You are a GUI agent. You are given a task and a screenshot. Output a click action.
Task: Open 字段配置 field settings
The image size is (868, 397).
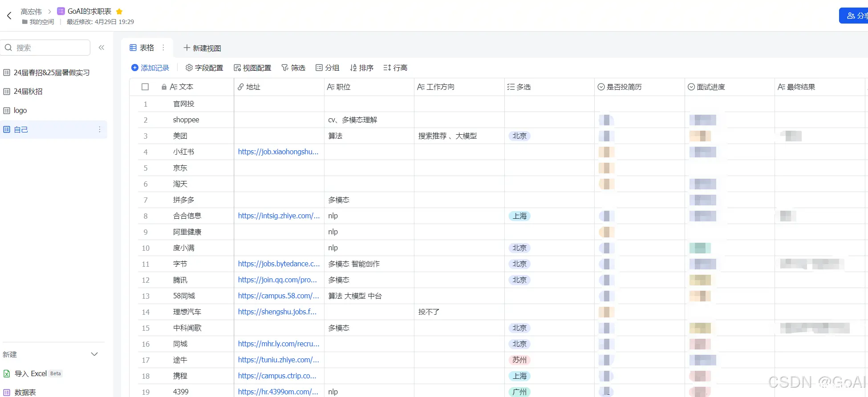(x=204, y=68)
